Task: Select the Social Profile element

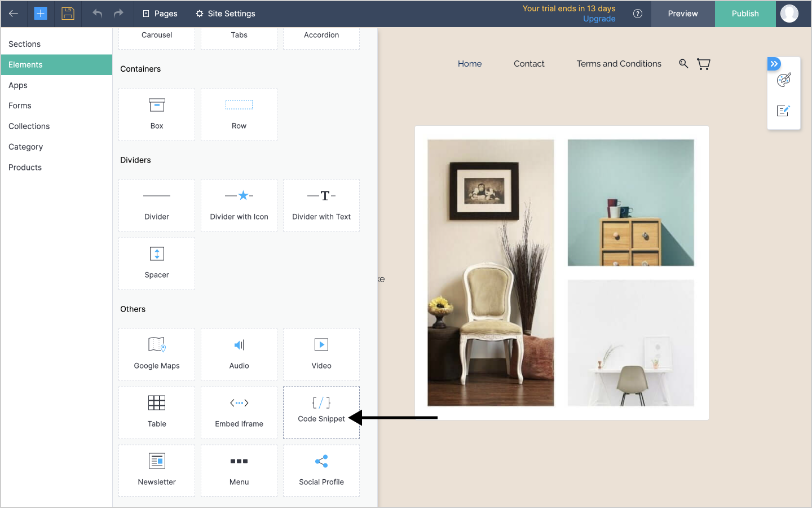Action: [321, 471]
